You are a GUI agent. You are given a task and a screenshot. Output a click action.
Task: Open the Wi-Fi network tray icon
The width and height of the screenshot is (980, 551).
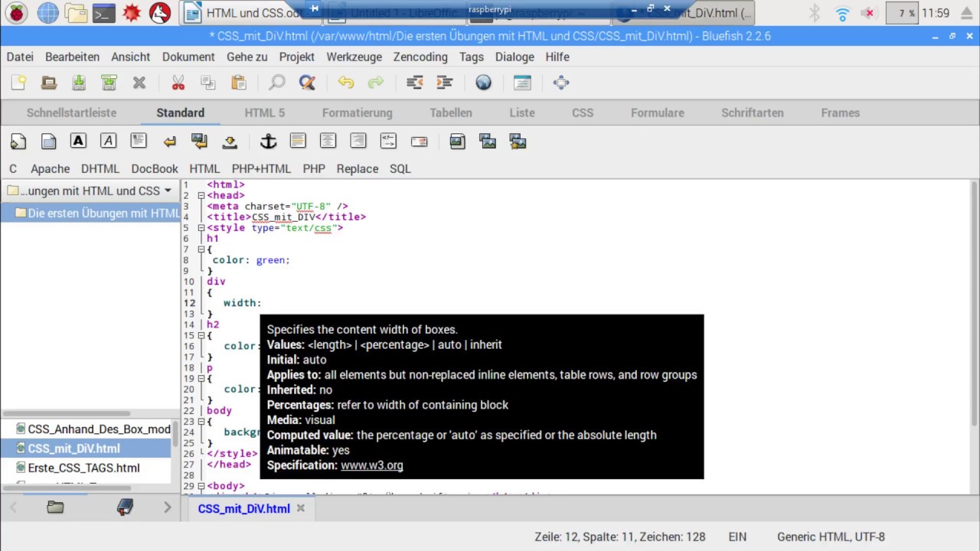tap(842, 13)
